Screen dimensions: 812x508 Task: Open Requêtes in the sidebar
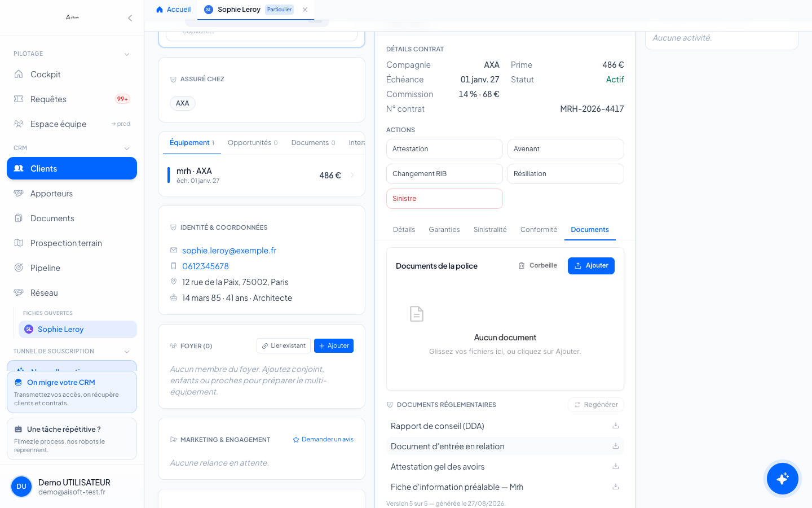pyautogui.click(x=72, y=99)
